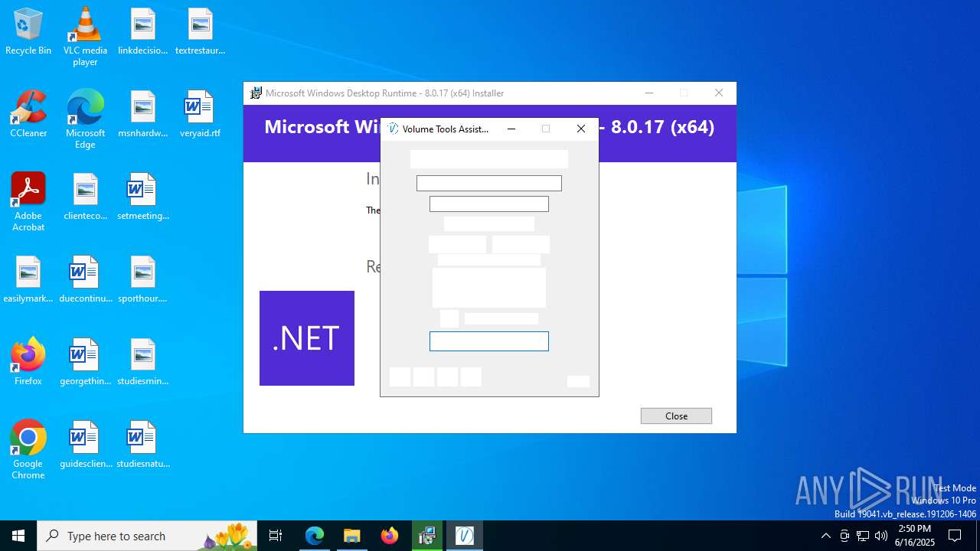This screenshot has width=980, height=551.
Task: Minimize the Volume Tools Assistant window
Action: (x=511, y=129)
